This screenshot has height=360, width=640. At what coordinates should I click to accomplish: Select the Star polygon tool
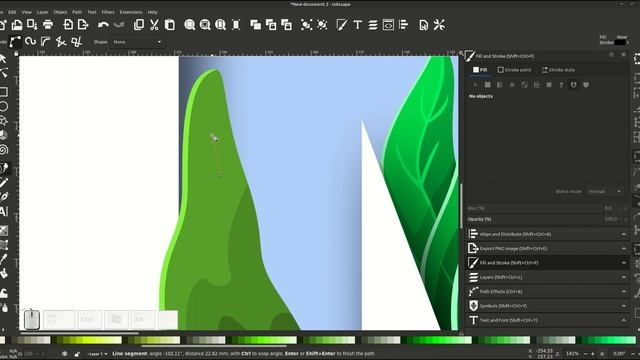click(3, 121)
